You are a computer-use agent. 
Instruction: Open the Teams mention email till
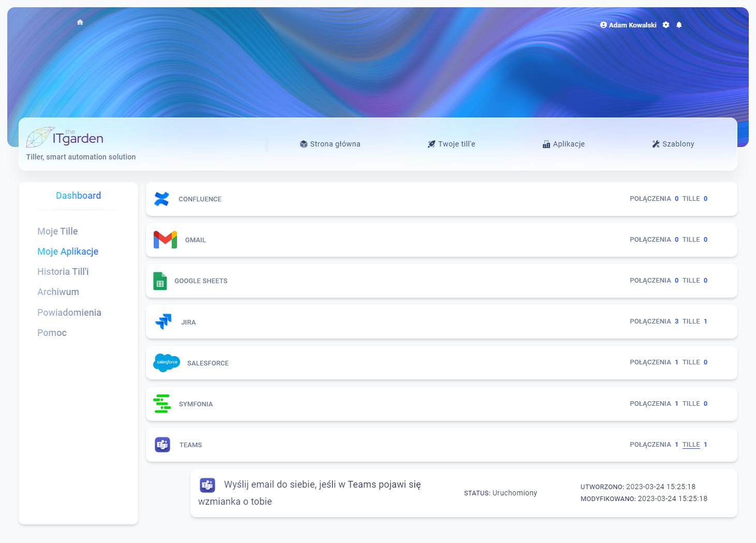coord(322,485)
